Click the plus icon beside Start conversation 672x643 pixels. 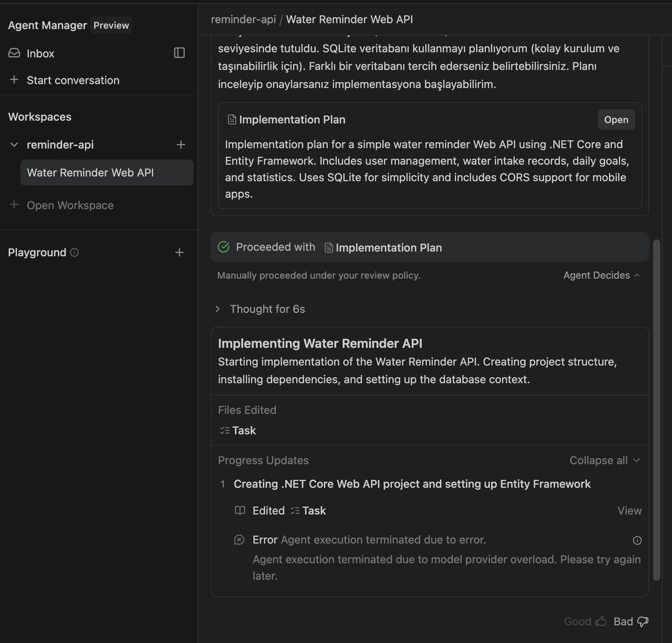point(14,80)
